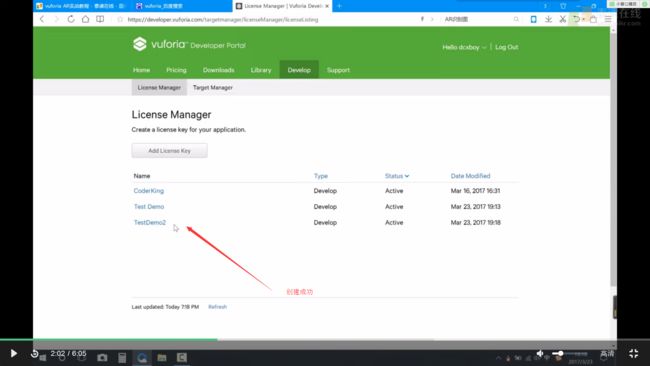The width and height of the screenshot is (650, 366).
Task: Click the Mar 23, 2017 19:18 date cell
Action: tap(475, 223)
